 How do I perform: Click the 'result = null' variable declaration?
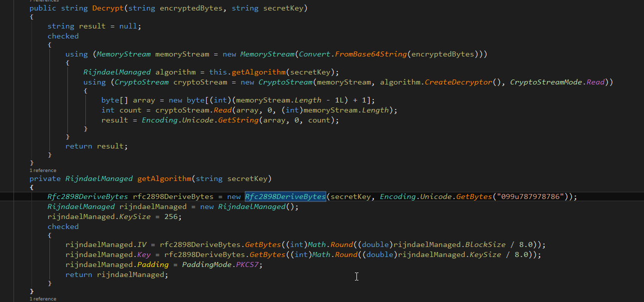[x=94, y=26]
